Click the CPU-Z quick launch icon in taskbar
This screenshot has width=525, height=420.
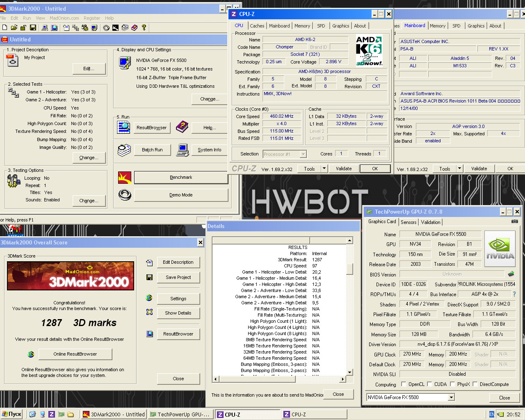point(52,414)
